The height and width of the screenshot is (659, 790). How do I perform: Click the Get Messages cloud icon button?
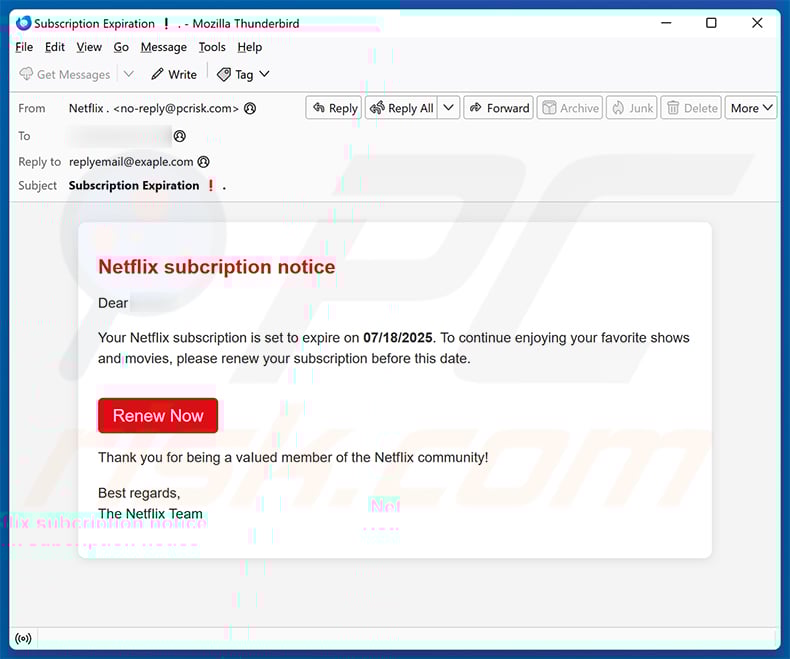[64, 74]
